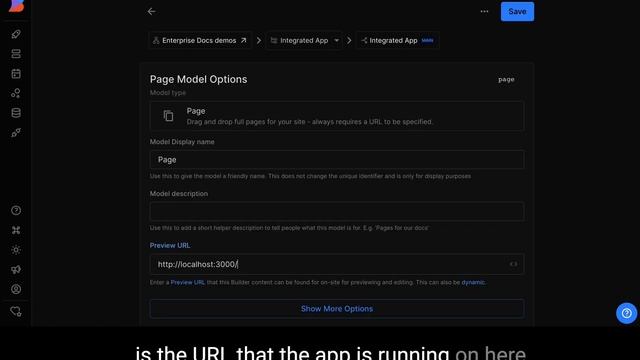Open the dynamic link in the hint text
The image size is (640, 360).
click(473, 282)
